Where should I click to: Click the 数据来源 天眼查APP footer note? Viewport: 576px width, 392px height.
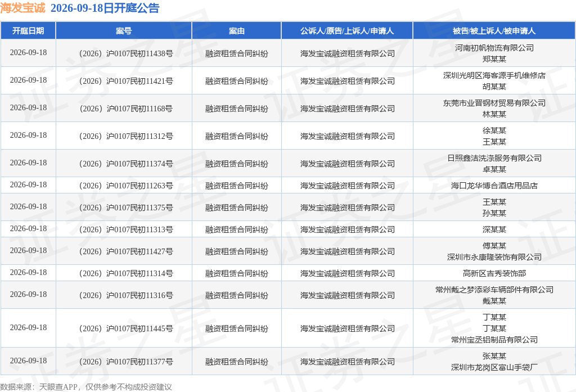(x=86, y=387)
